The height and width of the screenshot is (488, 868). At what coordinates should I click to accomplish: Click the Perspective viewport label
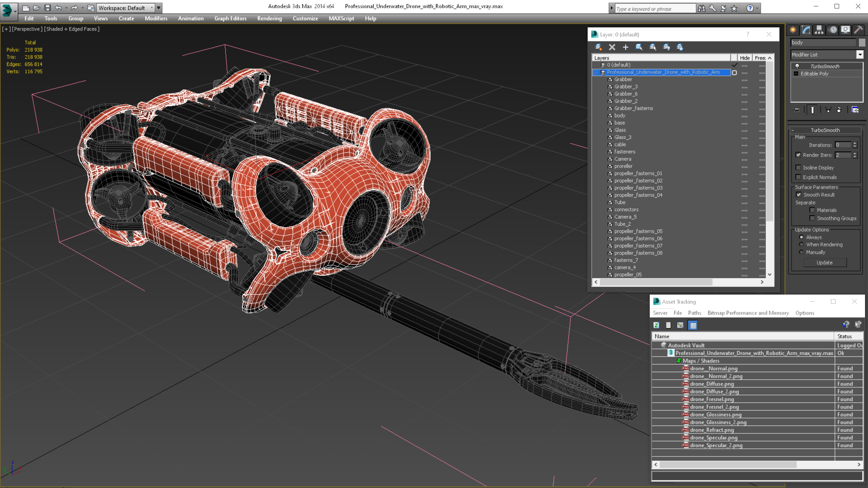pyautogui.click(x=27, y=29)
